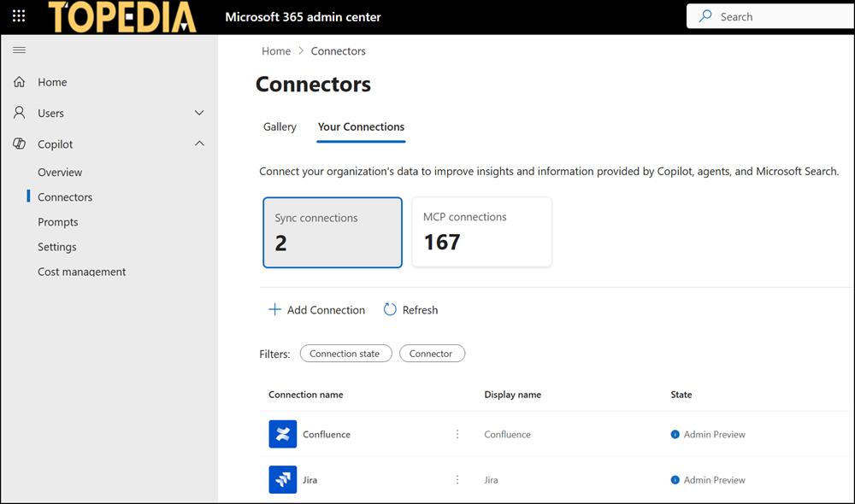This screenshot has height=504, width=855.
Task: Click the Add Connection button
Action: (x=317, y=309)
